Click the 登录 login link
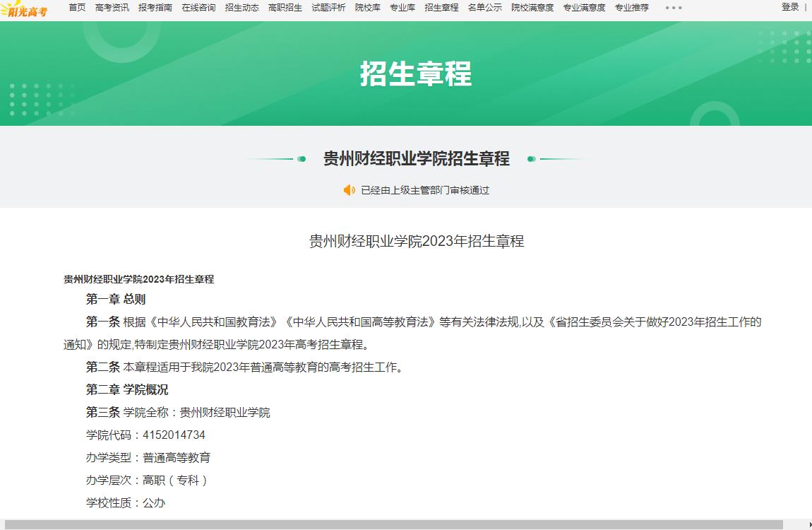The height and width of the screenshot is (530, 812). pyautogui.click(x=790, y=7)
